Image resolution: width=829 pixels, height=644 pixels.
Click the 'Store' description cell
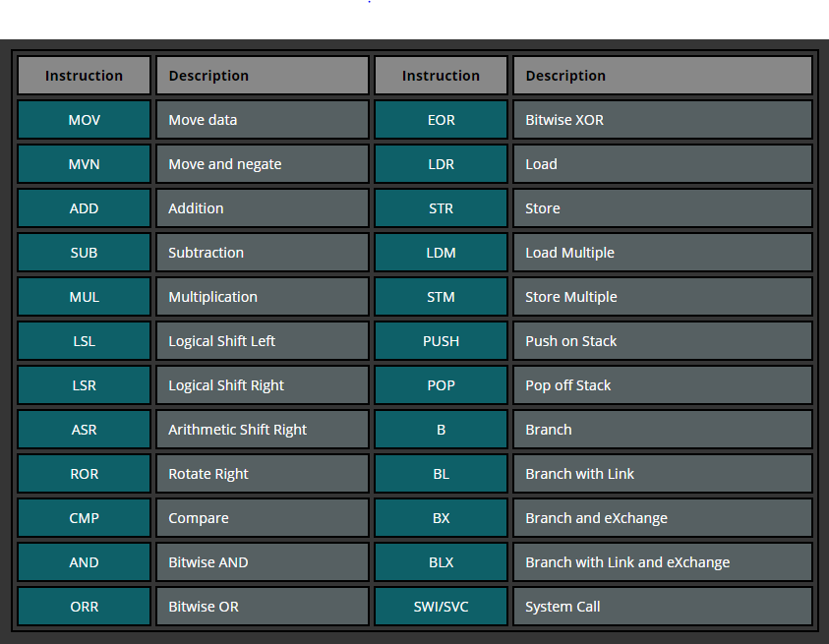pos(663,208)
